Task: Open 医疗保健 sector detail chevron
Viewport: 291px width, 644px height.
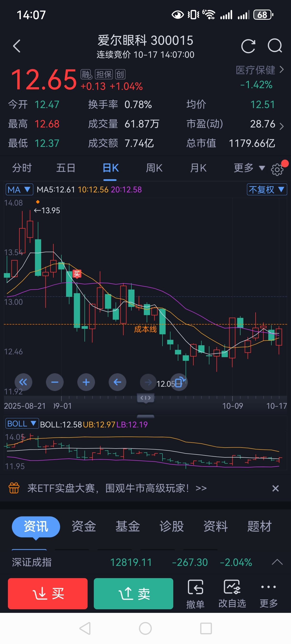Action: tap(282, 69)
